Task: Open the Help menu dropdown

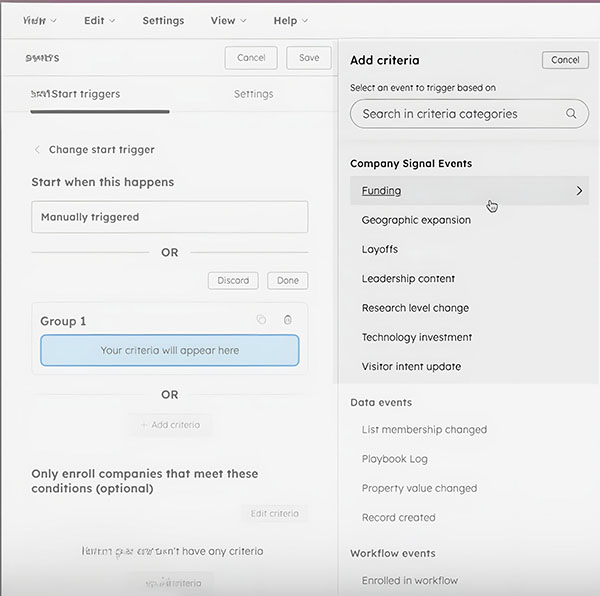Action: click(290, 20)
